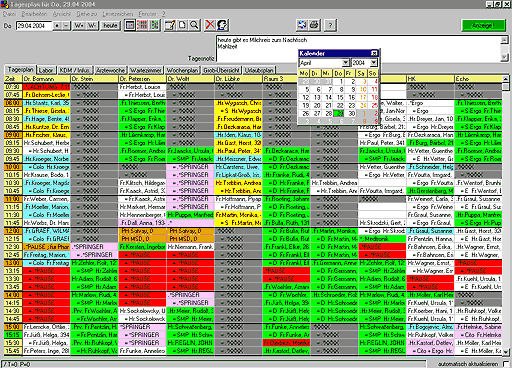Click the printer icon

click(314, 25)
